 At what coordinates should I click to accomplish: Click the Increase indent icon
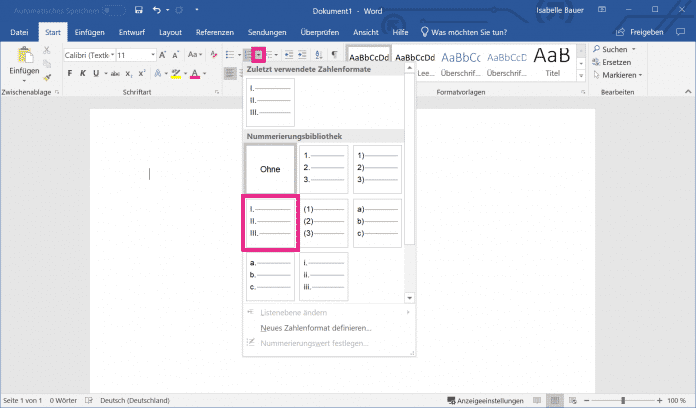point(301,55)
